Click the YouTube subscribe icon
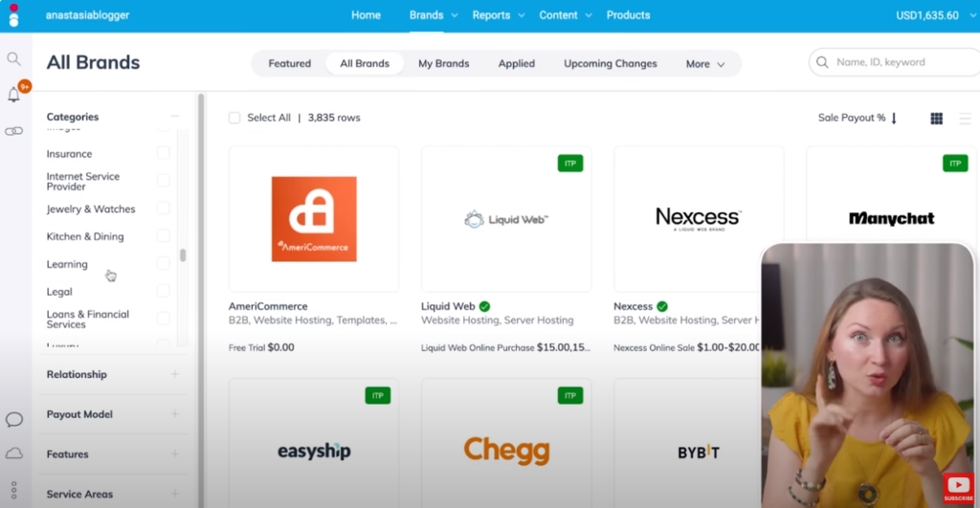This screenshot has height=508, width=980. click(x=958, y=488)
